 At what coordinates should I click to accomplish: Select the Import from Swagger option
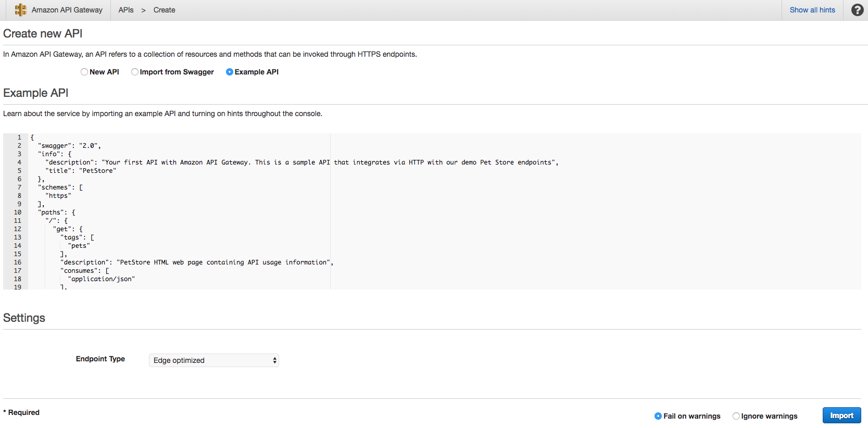(135, 72)
